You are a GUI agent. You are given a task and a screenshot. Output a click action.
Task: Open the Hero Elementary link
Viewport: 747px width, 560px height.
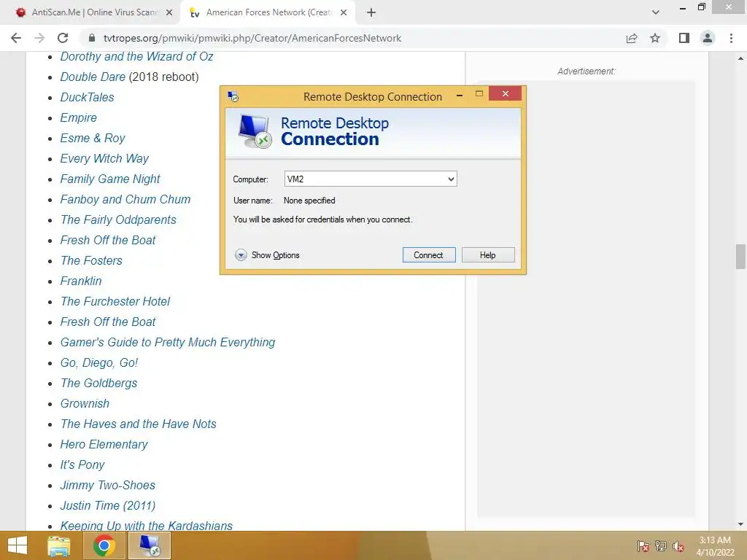point(104,445)
